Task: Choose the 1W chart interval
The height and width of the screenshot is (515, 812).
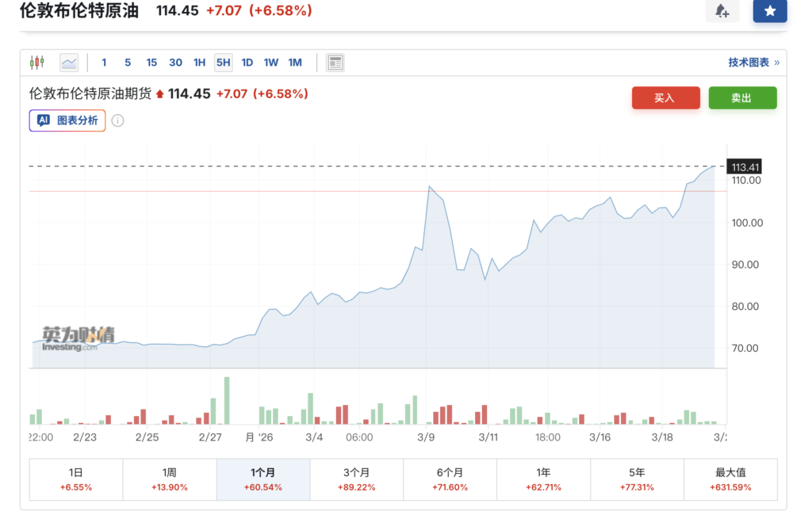Action: pyautogui.click(x=271, y=63)
